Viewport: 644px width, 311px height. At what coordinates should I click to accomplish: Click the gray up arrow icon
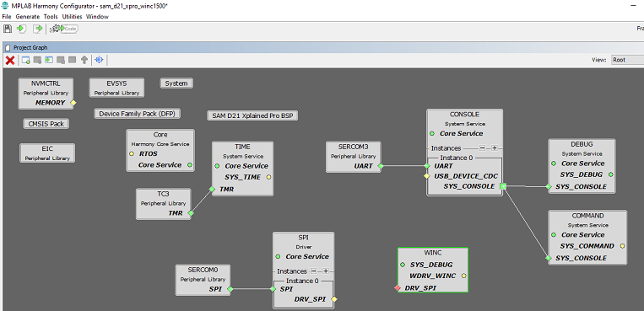(84, 61)
